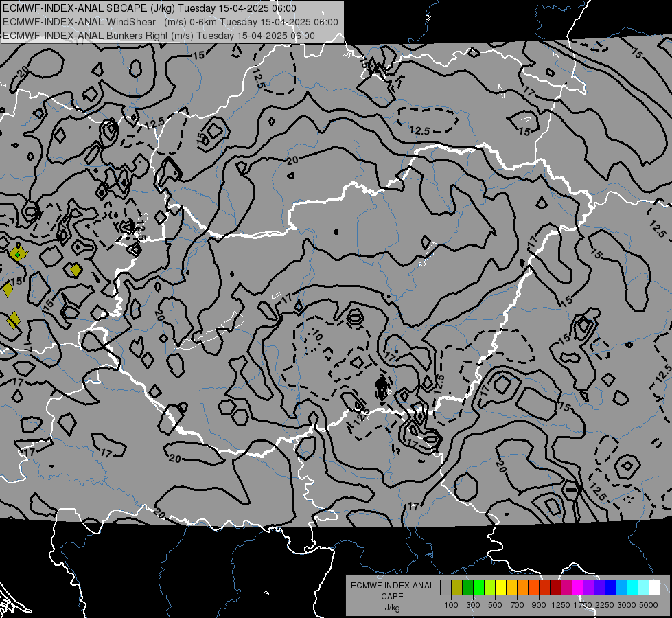
Task: Click legend tick value 5000
Action: [x=649, y=605]
